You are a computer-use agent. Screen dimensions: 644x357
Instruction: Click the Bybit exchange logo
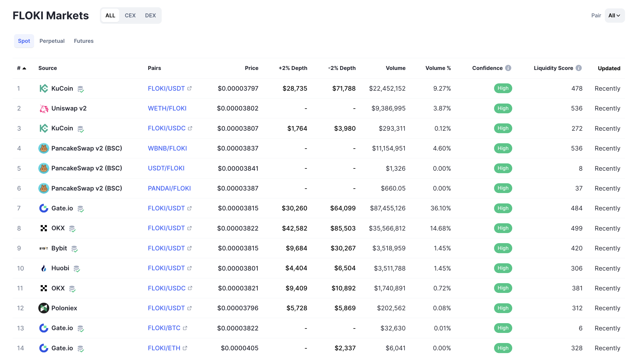pos(44,248)
